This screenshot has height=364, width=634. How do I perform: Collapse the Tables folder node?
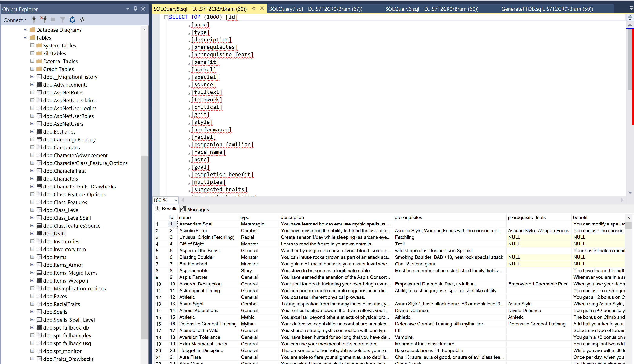click(x=25, y=37)
